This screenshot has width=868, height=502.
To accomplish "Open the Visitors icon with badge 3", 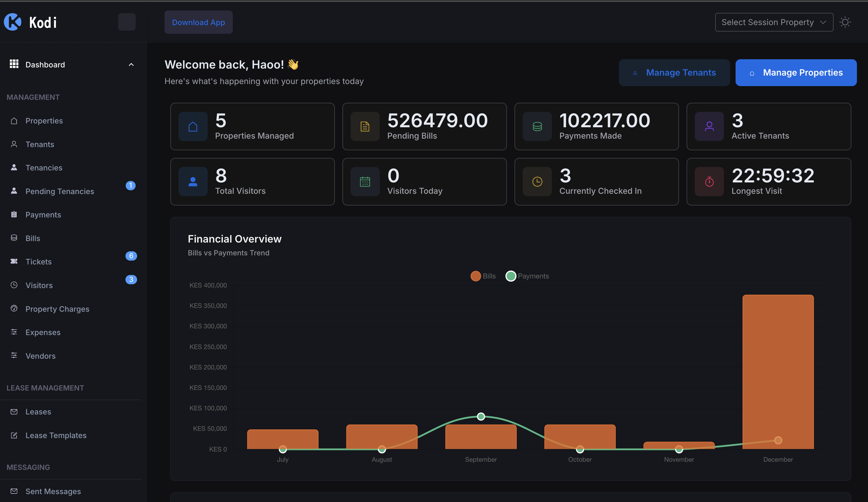I will pos(14,285).
